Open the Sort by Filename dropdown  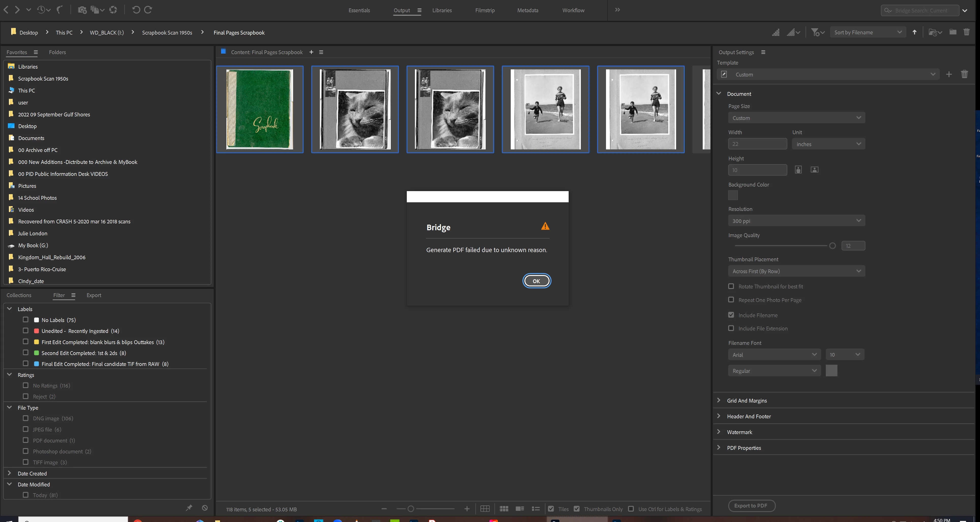867,33
